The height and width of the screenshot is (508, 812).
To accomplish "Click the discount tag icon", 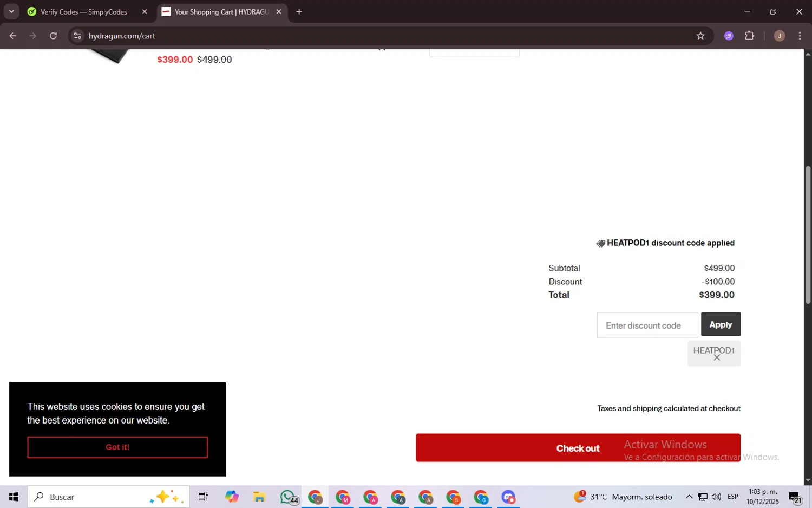I will [x=600, y=244].
